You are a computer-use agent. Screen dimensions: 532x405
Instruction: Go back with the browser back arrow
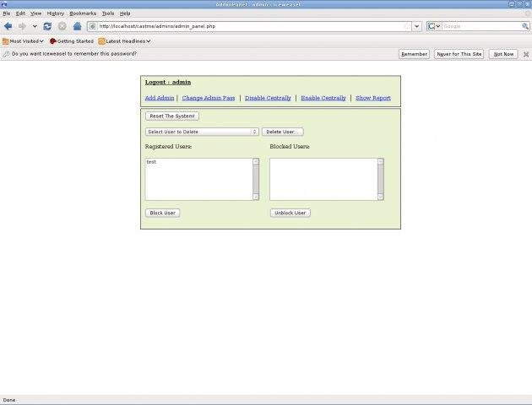coord(8,26)
